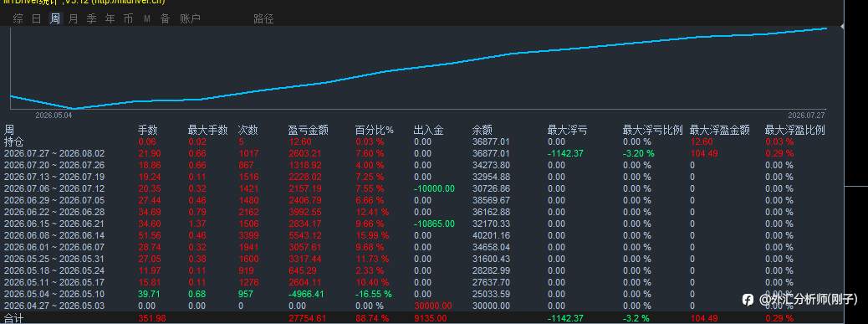Select the 持仓 open positions row
The image size is (868, 324).
tap(421, 141)
